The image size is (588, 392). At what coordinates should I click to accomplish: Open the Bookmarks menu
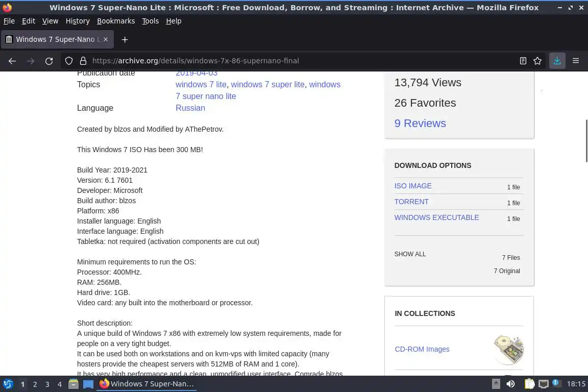click(116, 21)
